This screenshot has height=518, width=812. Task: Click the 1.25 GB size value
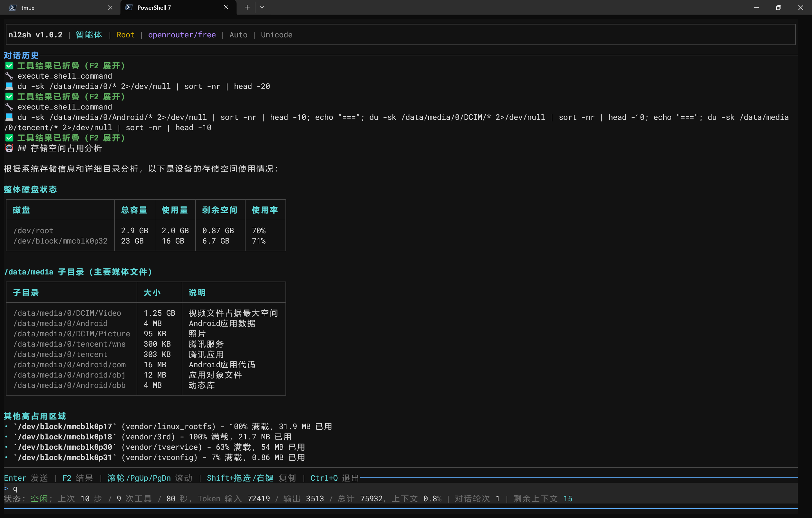tap(159, 313)
